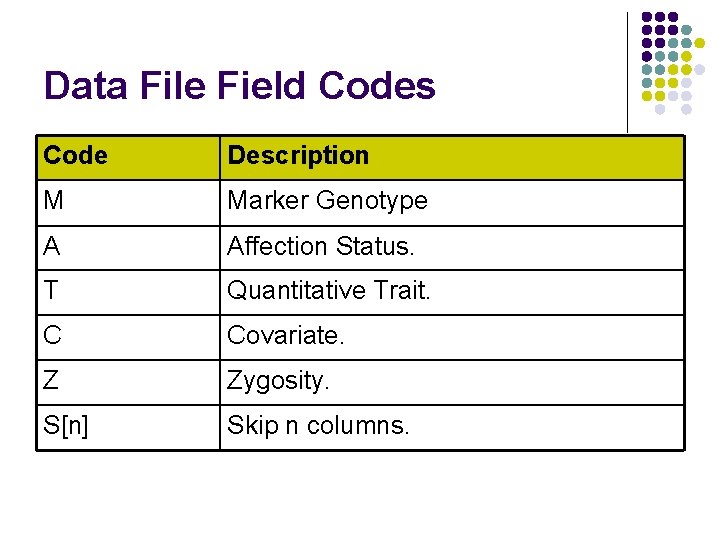Click the Zygosity description cell

(452, 382)
